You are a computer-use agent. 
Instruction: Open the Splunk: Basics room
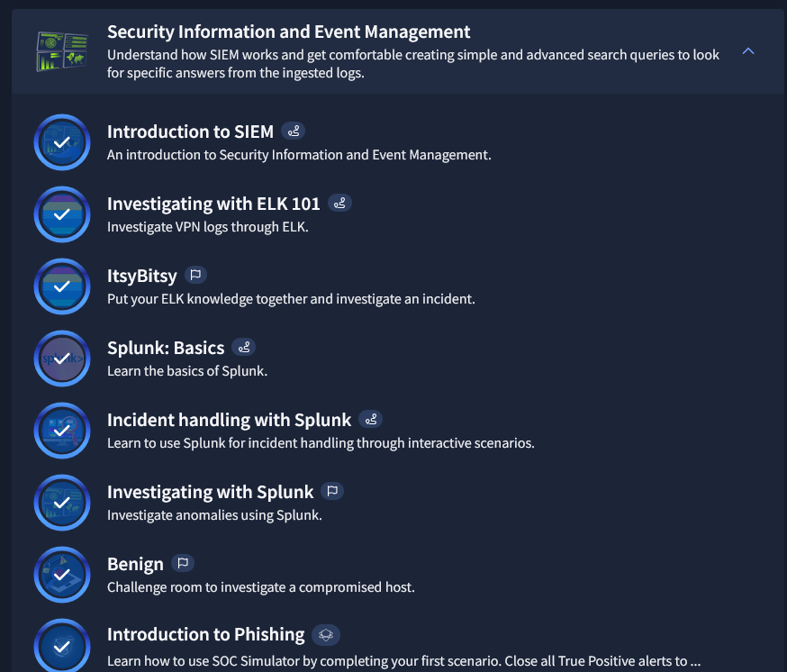point(166,348)
